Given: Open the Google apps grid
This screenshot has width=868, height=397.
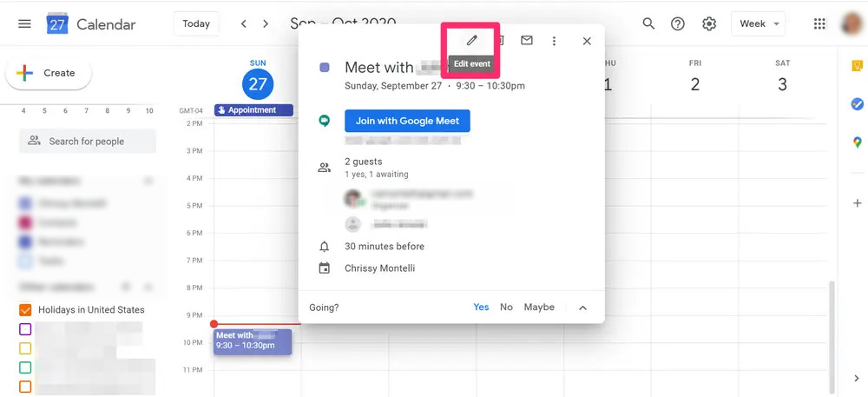Looking at the screenshot, I should 819,23.
